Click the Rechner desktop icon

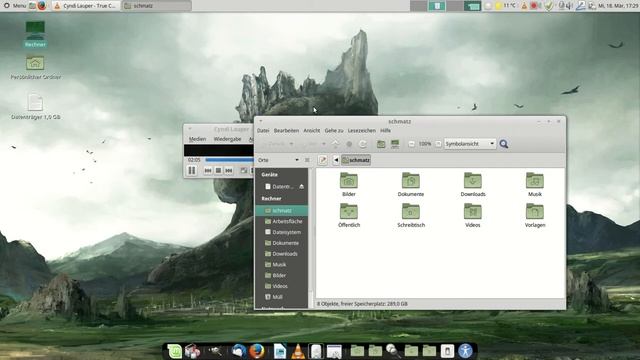[x=35, y=34]
